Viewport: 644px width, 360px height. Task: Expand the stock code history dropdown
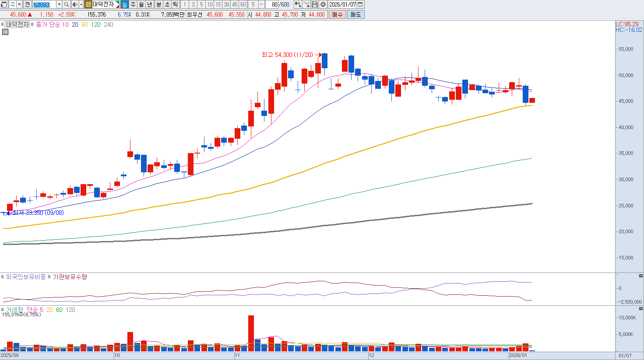click(x=59, y=4)
